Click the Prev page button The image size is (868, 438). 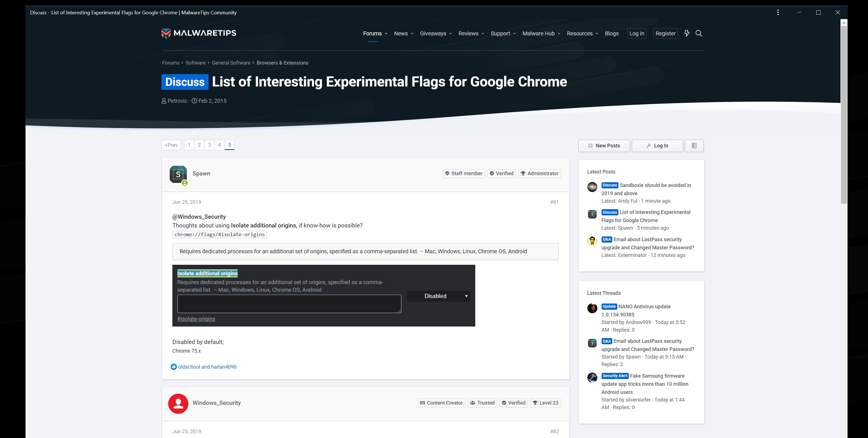tap(172, 145)
